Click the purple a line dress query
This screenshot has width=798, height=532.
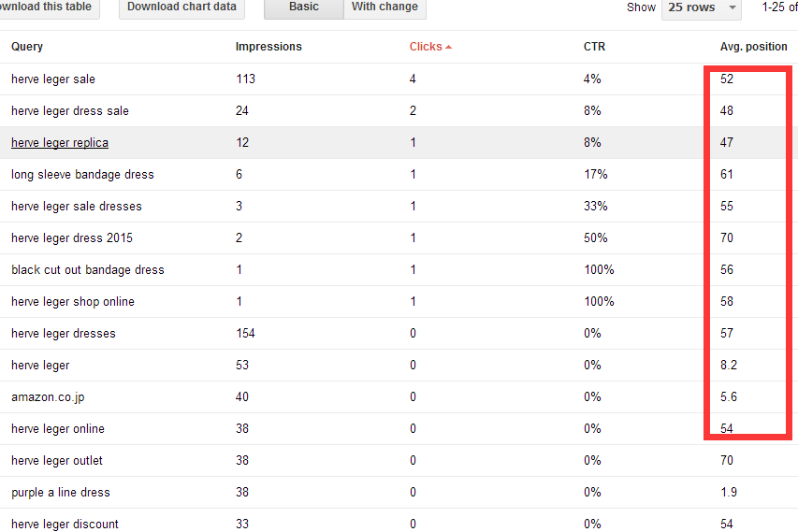click(x=61, y=493)
